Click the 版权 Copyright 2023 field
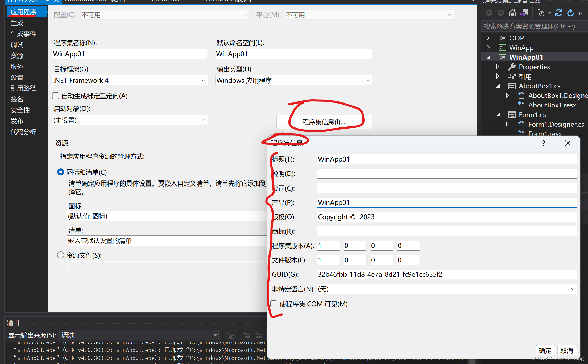The height and width of the screenshot is (364, 588). [x=447, y=217]
